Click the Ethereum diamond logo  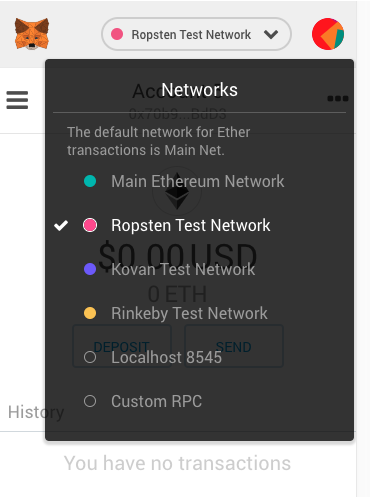pyautogui.click(x=177, y=191)
